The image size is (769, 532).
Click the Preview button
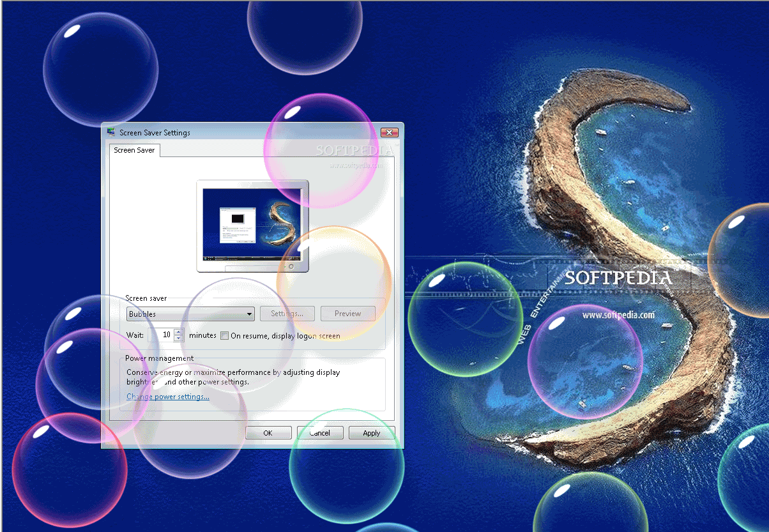(x=347, y=314)
